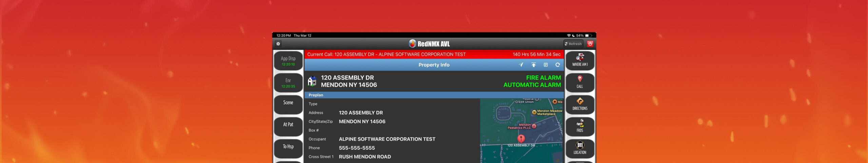Click the navigation arrow icon in Property Info bar
This screenshot has height=163, width=868.
521,65
